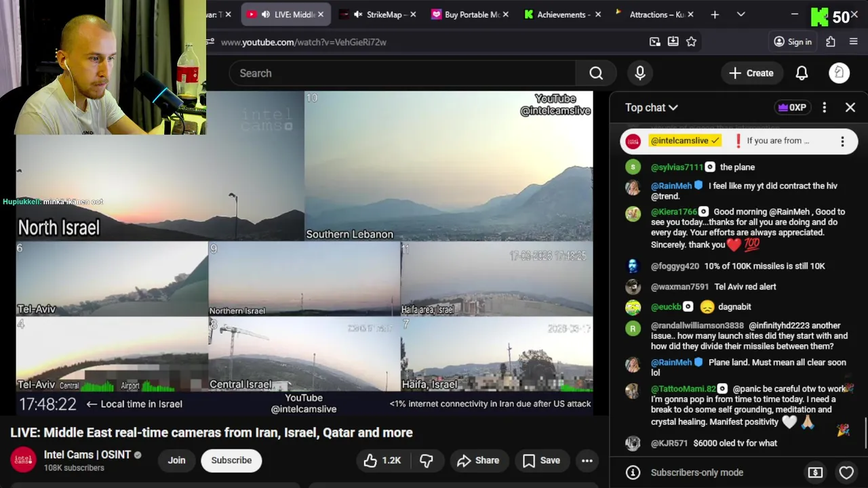Click the Share button

[x=478, y=460]
